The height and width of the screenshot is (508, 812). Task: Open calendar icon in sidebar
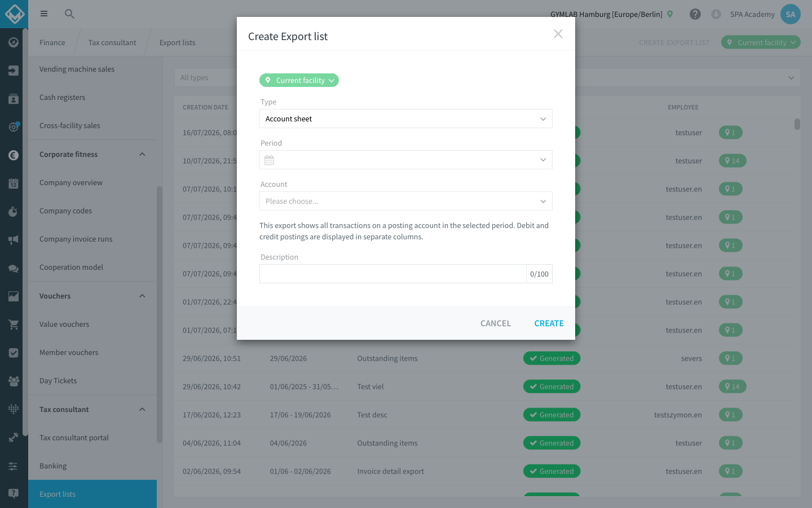[x=14, y=183]
